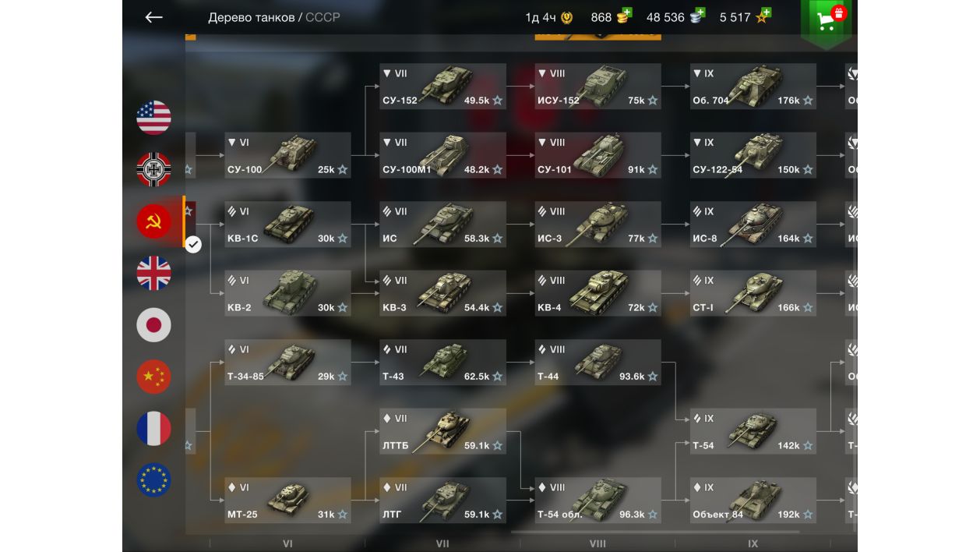Viewport: 980px width, 552px height.
Task: Choose the United Kingdom flag
Action: click(153, 273)
